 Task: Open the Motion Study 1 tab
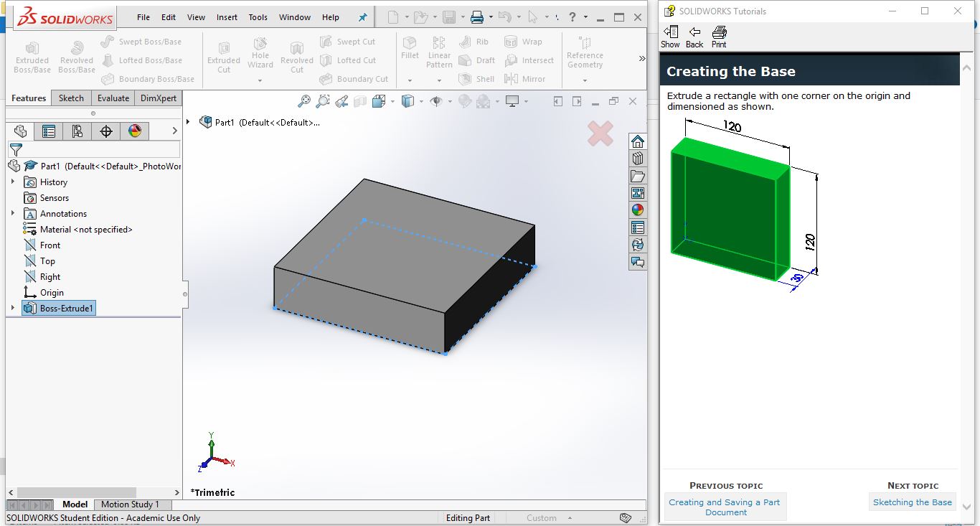(130, 504)
